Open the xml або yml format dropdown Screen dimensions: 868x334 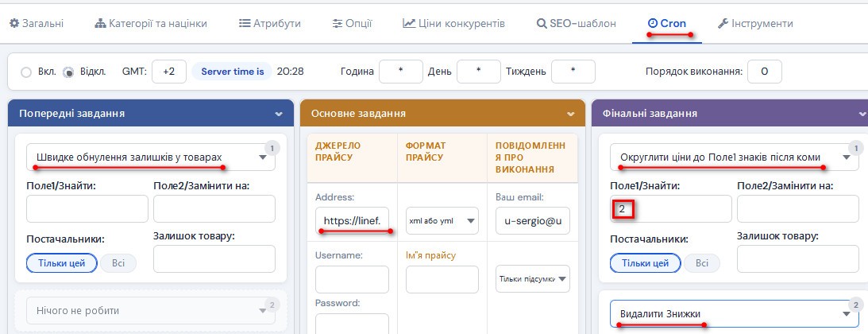pyautogui.click(x=442, y=220)
